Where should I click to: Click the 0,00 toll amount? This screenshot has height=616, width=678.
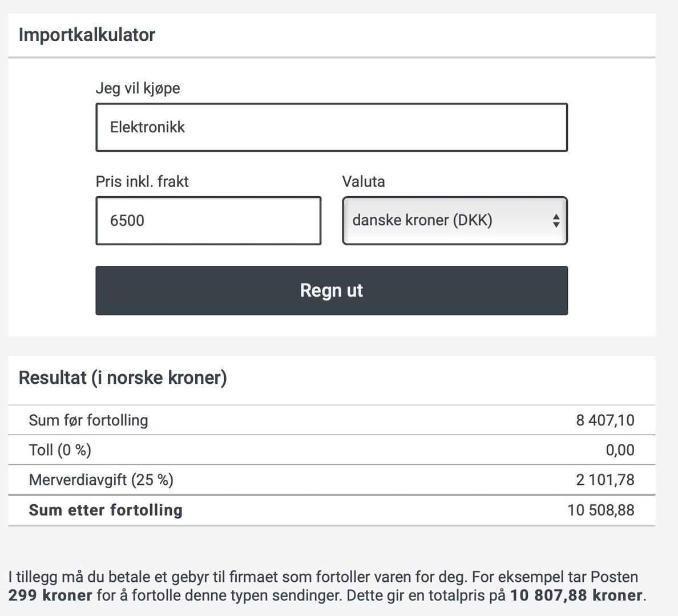pos(620,450)
